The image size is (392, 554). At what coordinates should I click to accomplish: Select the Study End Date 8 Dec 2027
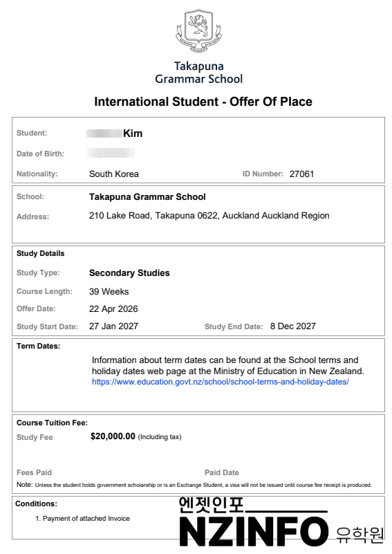[x=292, y=326]
